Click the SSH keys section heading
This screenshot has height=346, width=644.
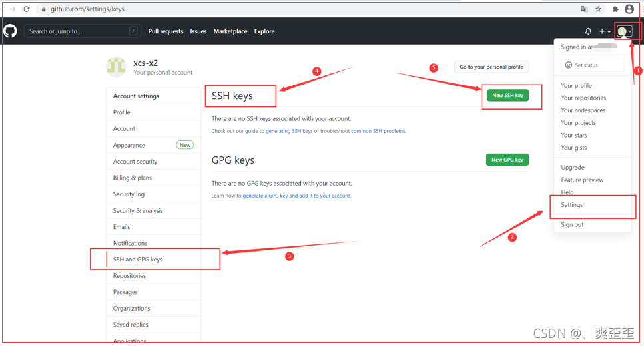point(232,96)
